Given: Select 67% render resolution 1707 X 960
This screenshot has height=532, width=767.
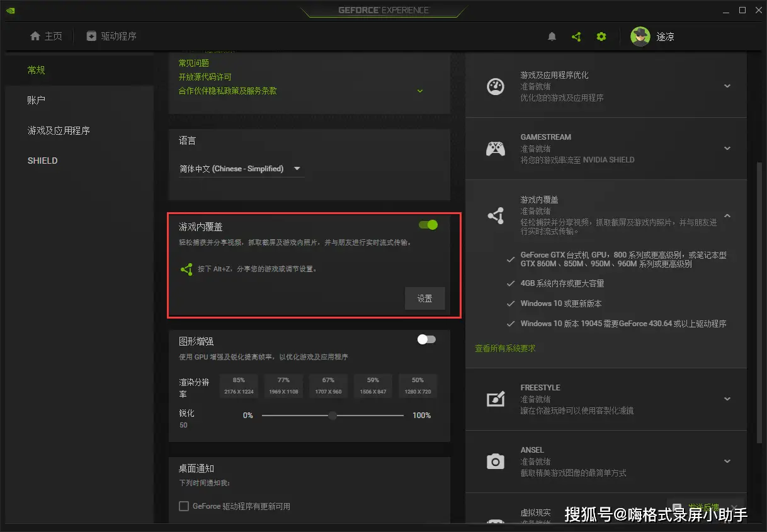Looking at the screenshot, I should 328,385.
